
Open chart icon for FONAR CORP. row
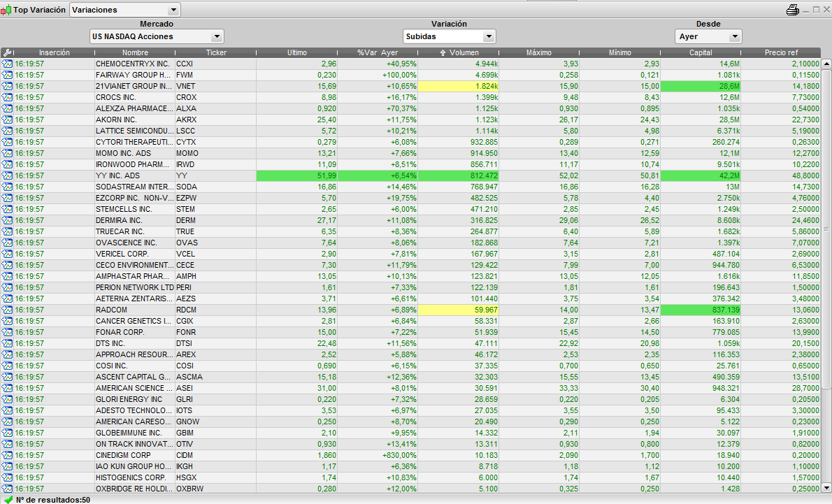[x=8, y=332]
